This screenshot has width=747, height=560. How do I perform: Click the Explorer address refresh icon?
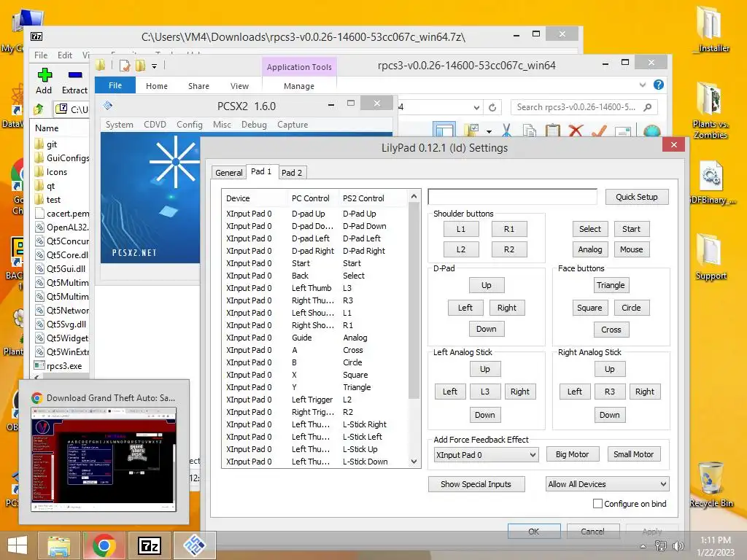(x=492, y=107)
